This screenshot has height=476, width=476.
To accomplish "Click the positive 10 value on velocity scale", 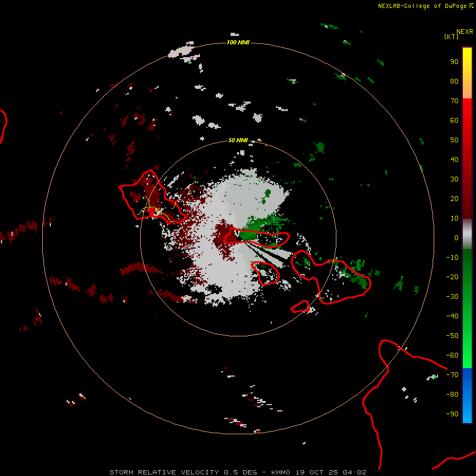I will [x=454, y=218].
